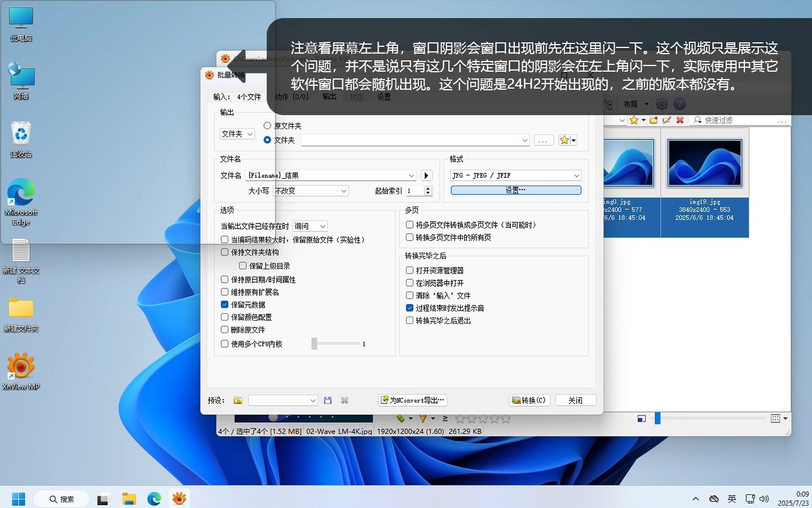This screenshot has height=508, width=812.
Task: Uncheck 保留元数据 checkbox
Action: click(224, 304)
